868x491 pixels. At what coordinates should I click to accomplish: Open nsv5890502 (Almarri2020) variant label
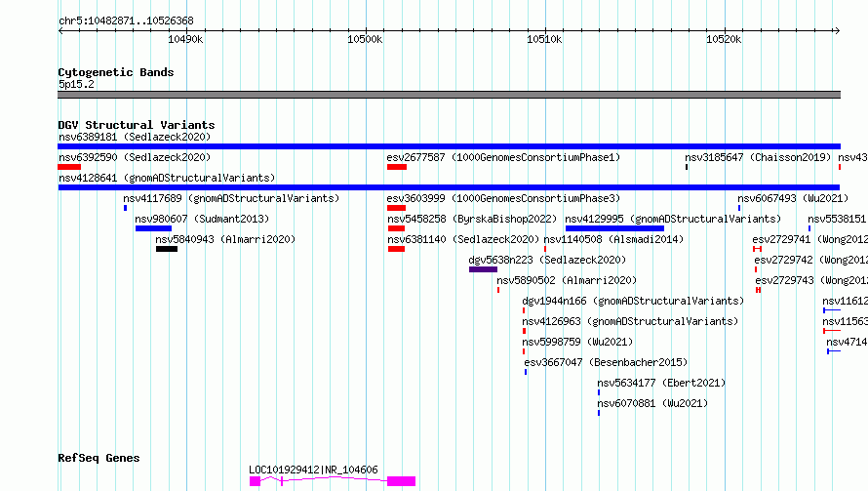coord(567,280)
